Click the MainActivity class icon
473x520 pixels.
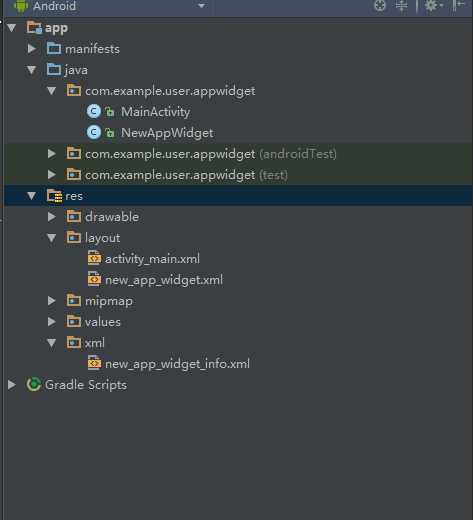coord(94,112)
